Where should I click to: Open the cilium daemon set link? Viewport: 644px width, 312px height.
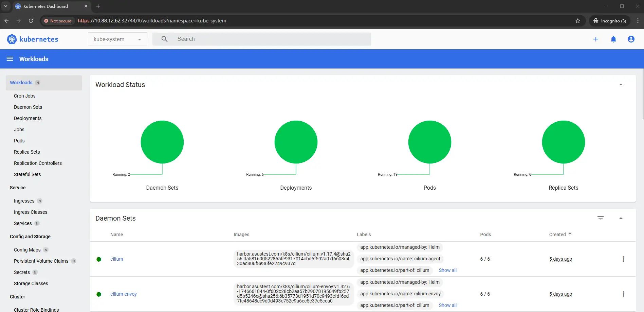click(x=116, y=259)
